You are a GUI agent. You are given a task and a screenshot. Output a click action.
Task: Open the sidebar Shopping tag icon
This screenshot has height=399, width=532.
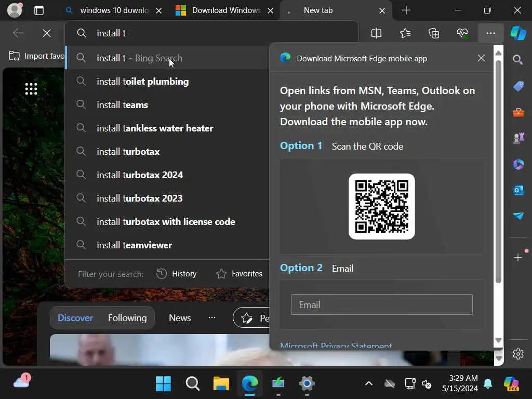pos(518,86)
